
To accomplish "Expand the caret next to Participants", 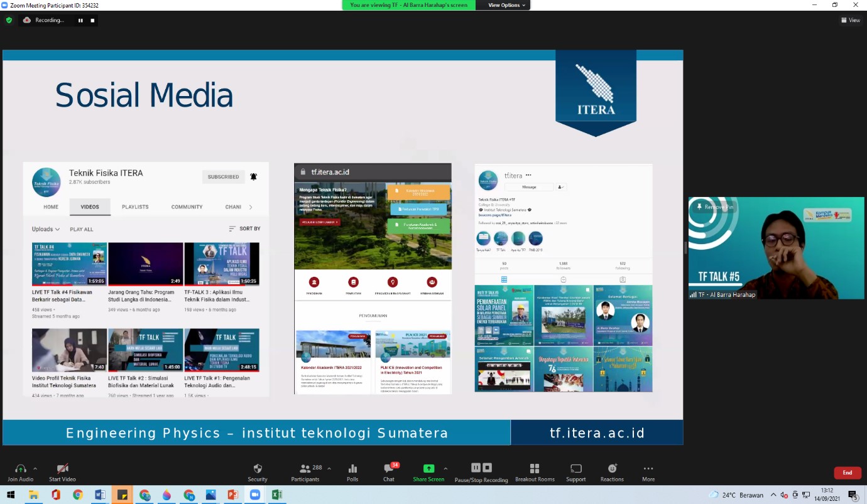I will click(x=329, y=468).
